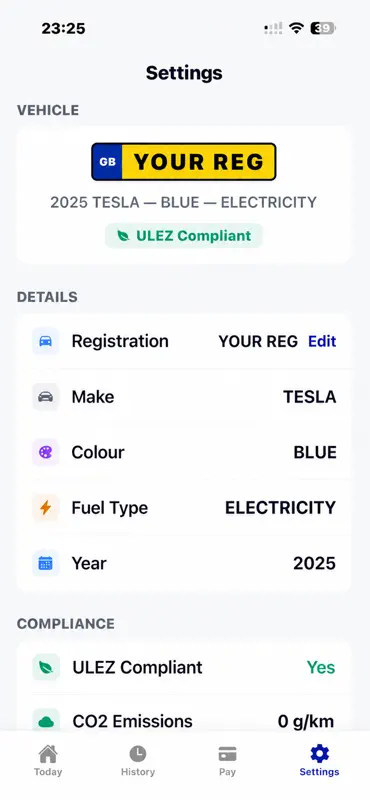Tap the green Yes compliance value
Image resolution: width=370 pixels, height=800 pixels.
(321, 667)
